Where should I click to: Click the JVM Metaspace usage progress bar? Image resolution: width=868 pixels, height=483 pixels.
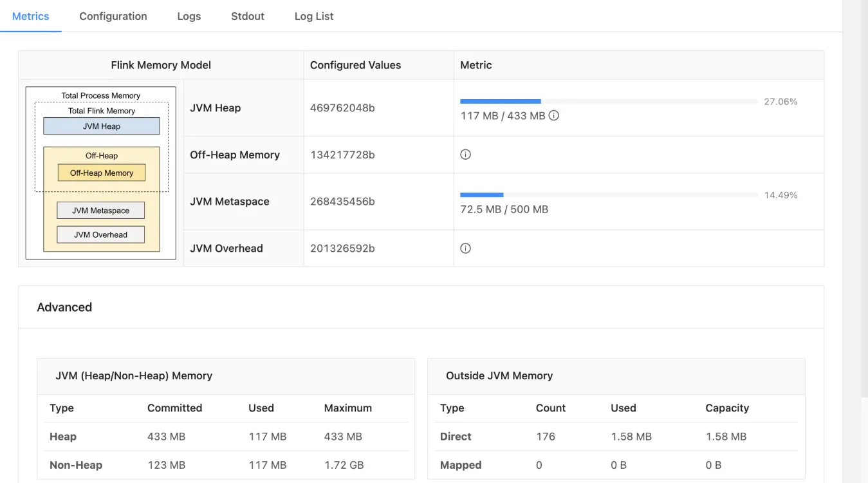click(609, 194)
